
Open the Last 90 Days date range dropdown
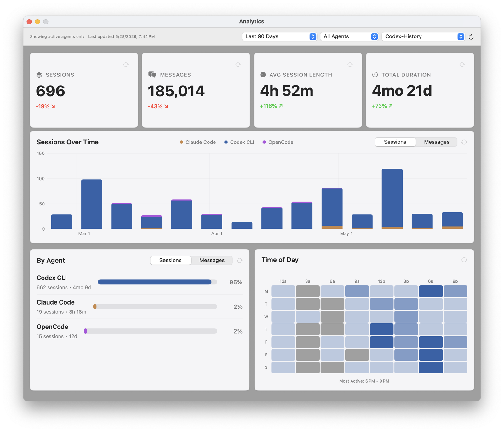pyautogui.click(x=279, y=36)
